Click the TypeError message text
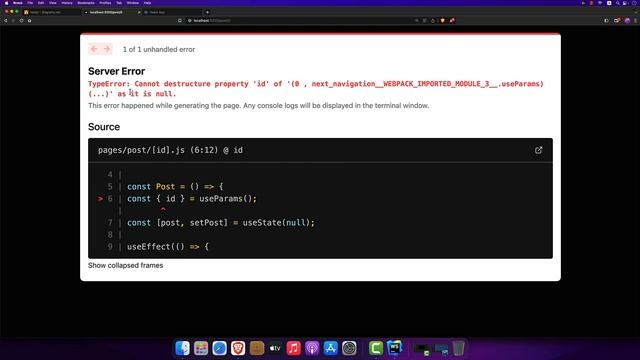640x360 pixels. 316,89
